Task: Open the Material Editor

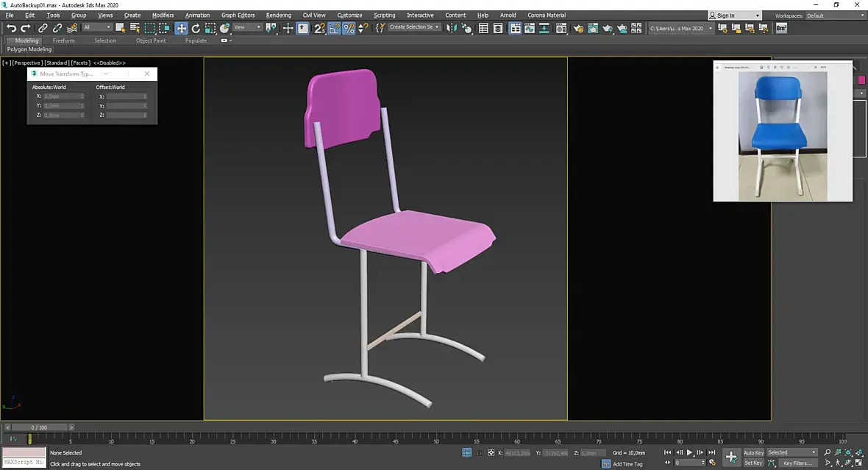Action: (x=561, y=28)
